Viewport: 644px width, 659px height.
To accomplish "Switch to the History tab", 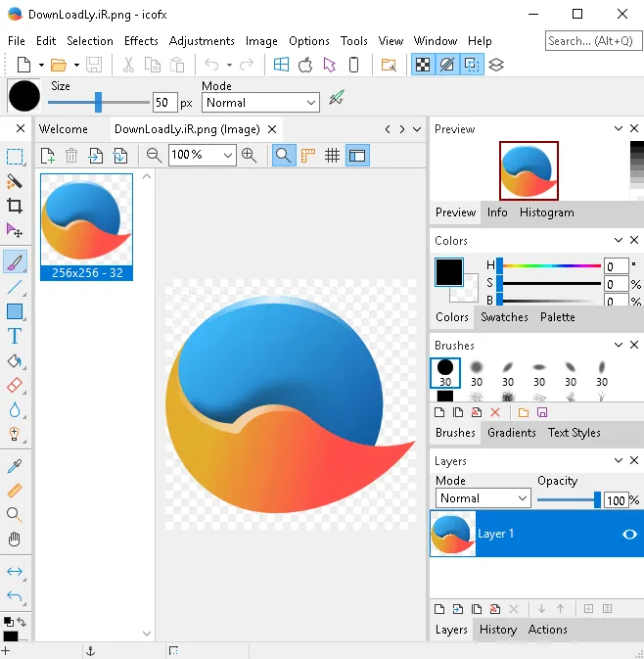I will (x=498, y=630).
